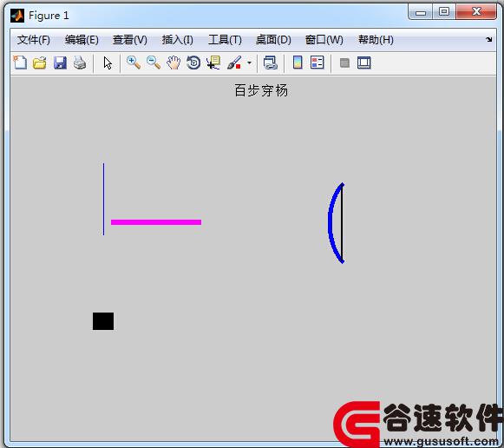Click the Hide Plot Tools icon
This screenshot has width=504, height=448.
tap(344, 63)
